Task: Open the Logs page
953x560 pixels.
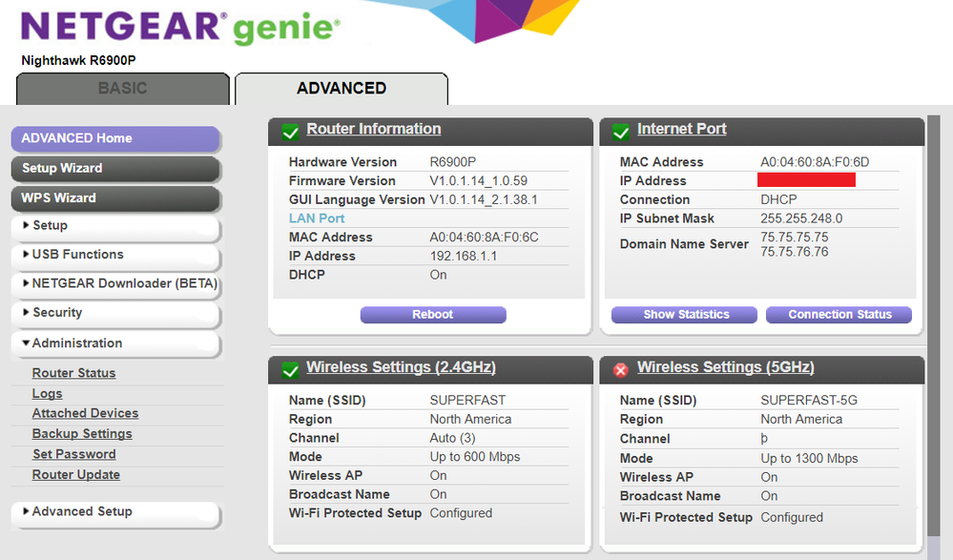Action: (x=48, y=393)
